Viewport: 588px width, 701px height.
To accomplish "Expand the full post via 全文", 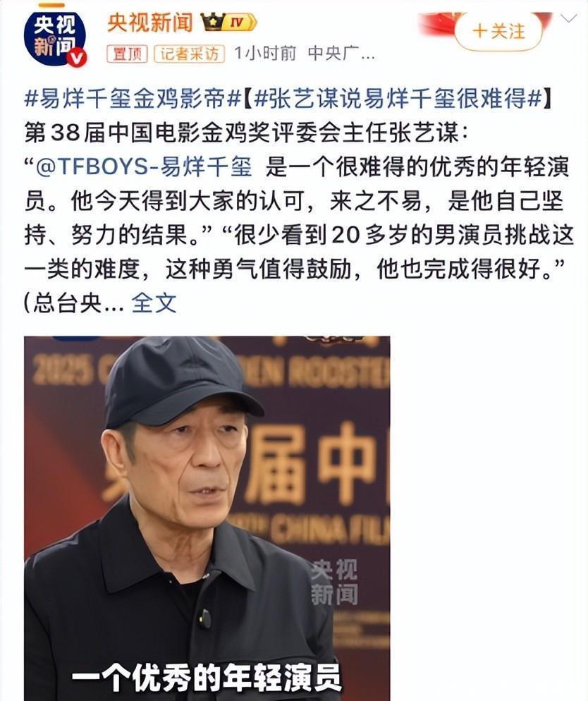I will (x=154, y=303).
